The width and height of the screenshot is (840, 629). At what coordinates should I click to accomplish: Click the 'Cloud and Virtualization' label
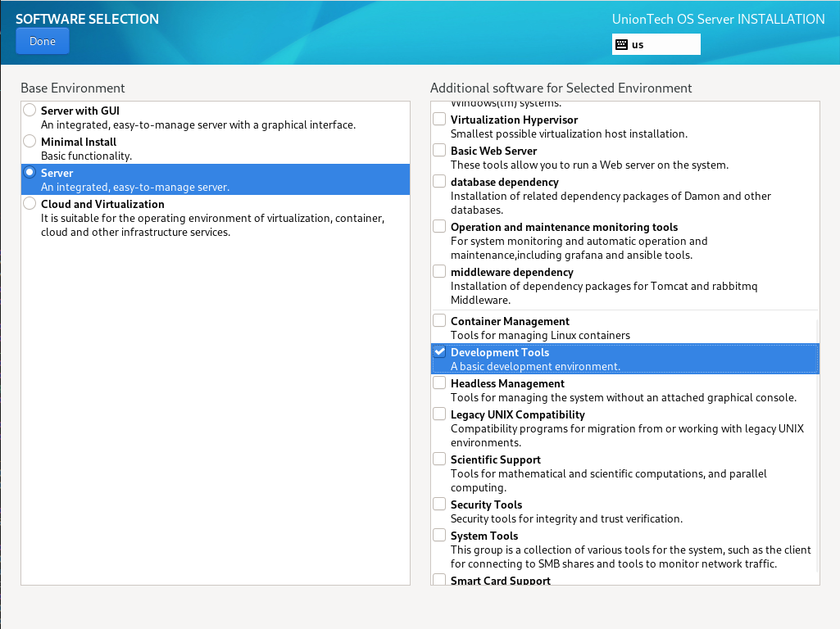[x=103, y=204]
